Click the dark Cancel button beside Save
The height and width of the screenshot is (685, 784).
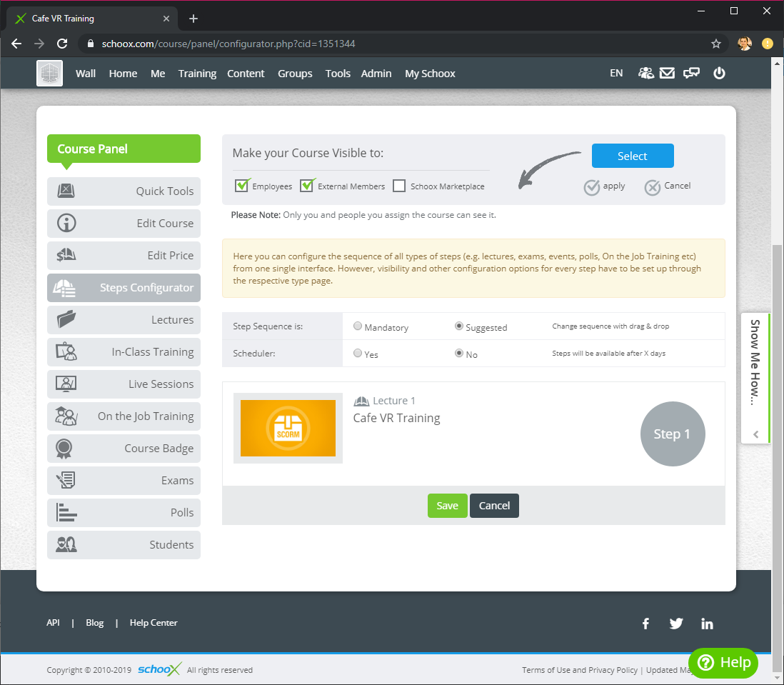tap(494, 506)
